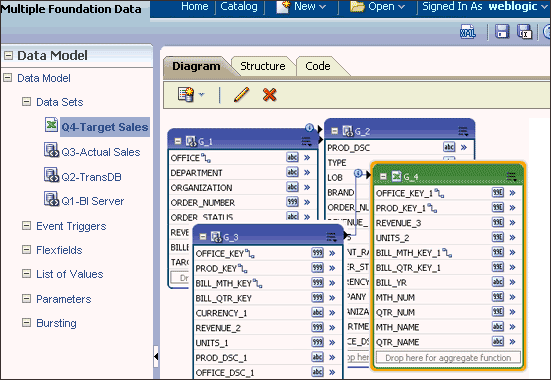Open the G_3 group menu icon
Viewport: 551px width, 380px height.
tap(331, 237)
